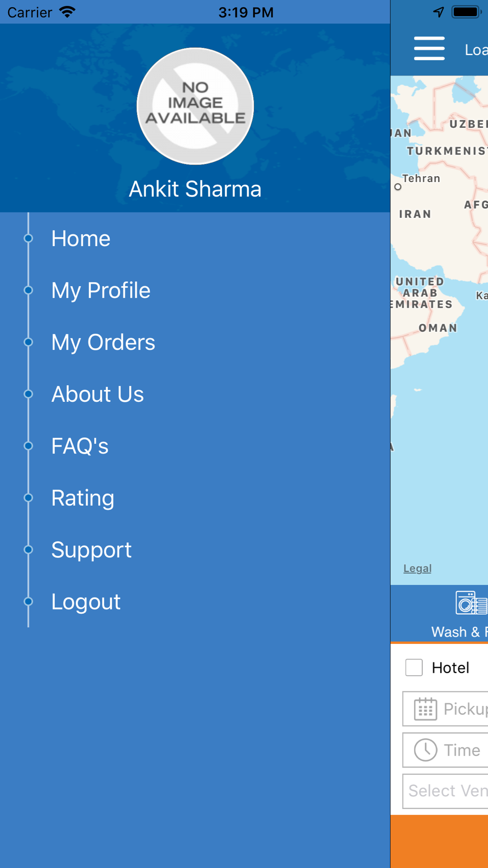
Task: Open My Orders from side menu
Action: tap(103, 342)
